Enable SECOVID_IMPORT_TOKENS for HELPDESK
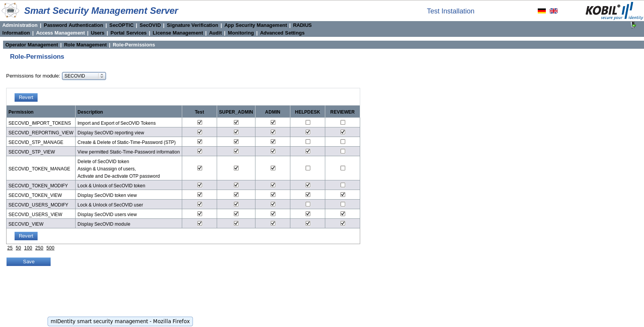Viewport: 644px width, 327px height. click(x=308, y=122)
